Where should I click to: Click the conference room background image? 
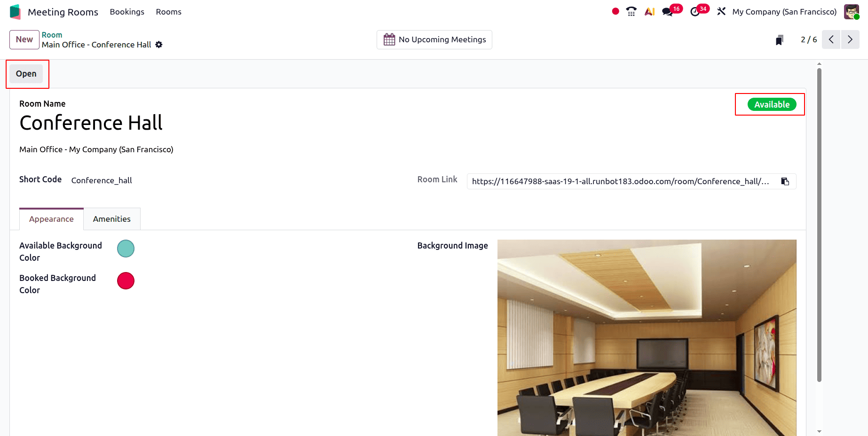pos(647,338)
